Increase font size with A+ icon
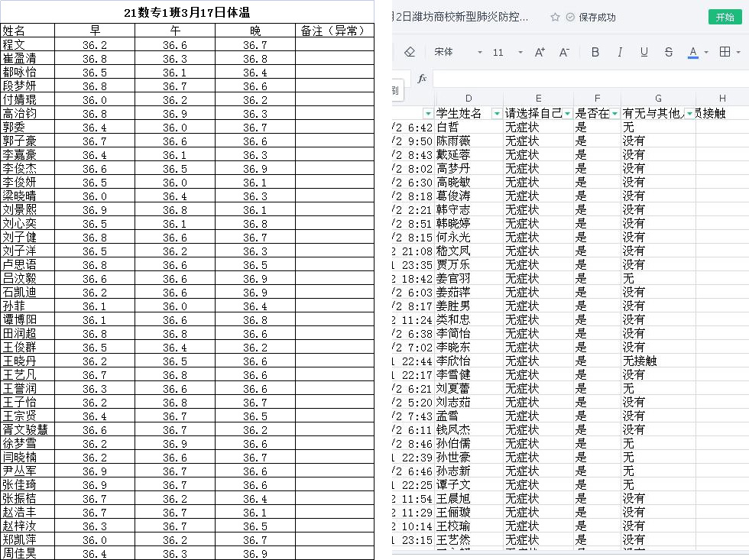This screenshot has height=560, width=749. point(540,52)
